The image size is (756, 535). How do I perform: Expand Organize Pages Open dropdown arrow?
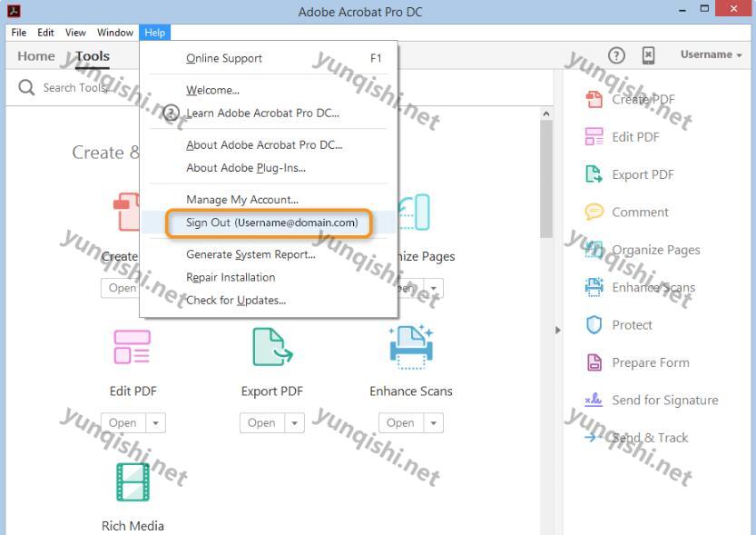click(434, 289)
